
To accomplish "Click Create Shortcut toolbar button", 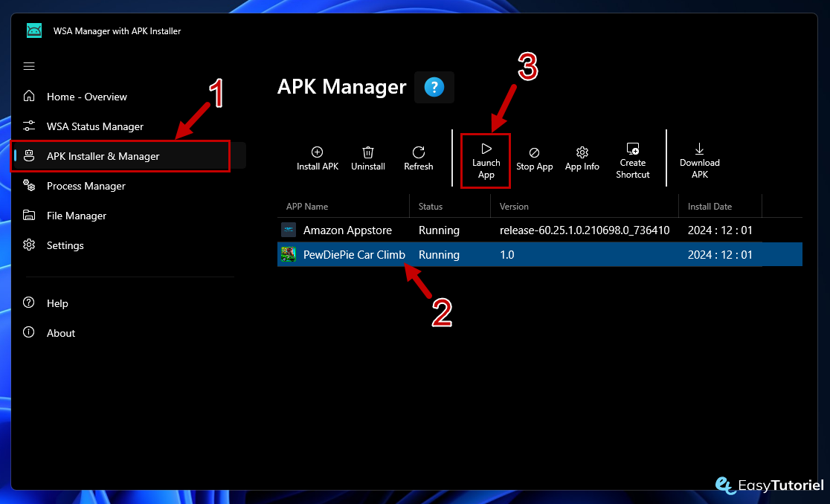I will coord(633,161).
